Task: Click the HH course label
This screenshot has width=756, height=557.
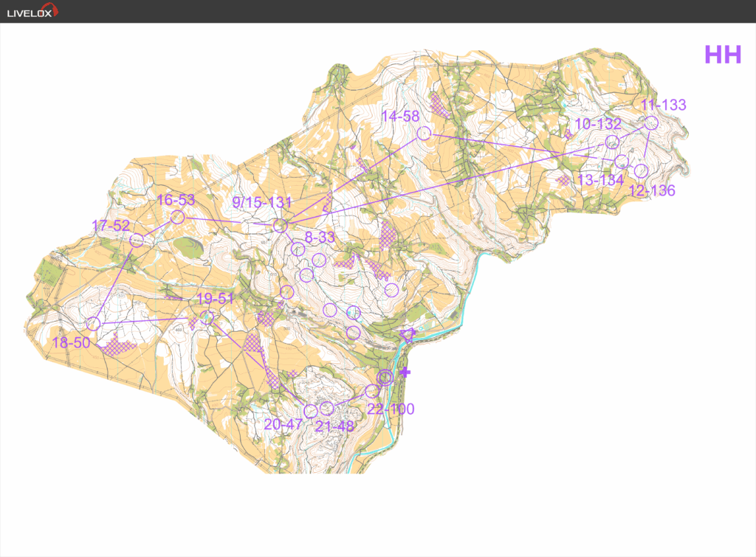Action: (x=722, y=55)
